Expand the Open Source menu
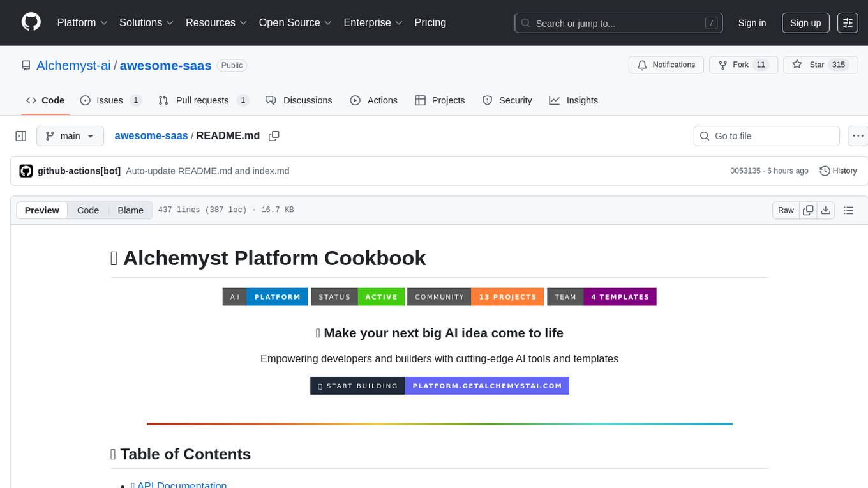 (296, 22)
